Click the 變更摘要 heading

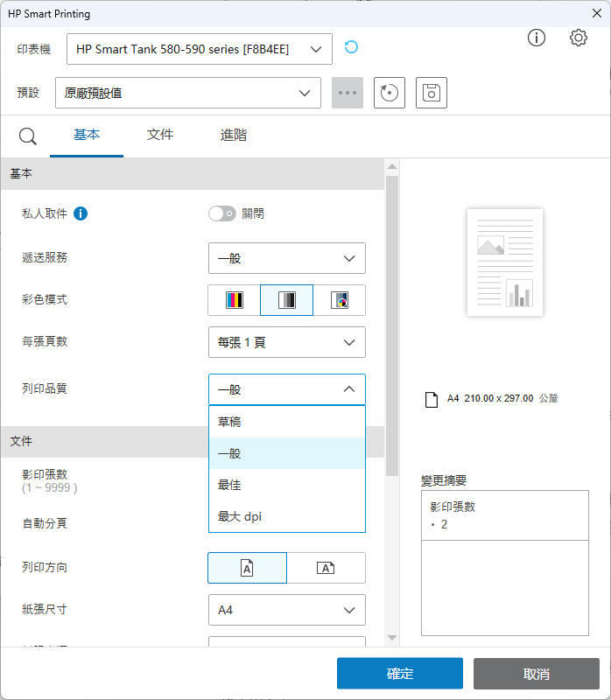444,480
